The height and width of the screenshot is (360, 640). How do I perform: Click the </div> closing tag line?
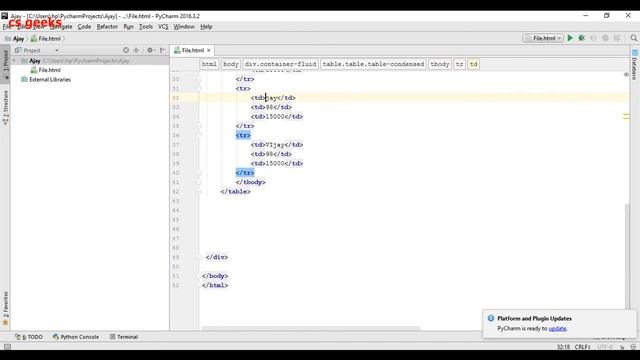click(217, 257)
